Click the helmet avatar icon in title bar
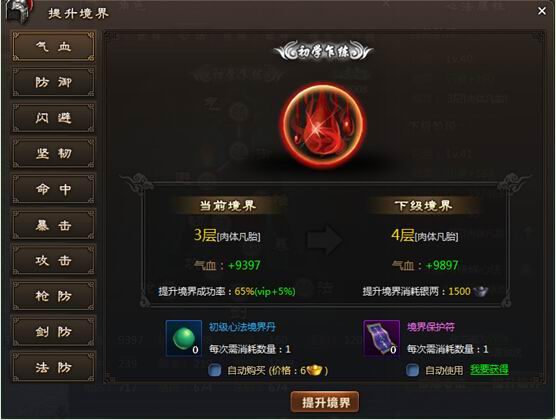Screen dimensions: 556x420 click(19, 11)
